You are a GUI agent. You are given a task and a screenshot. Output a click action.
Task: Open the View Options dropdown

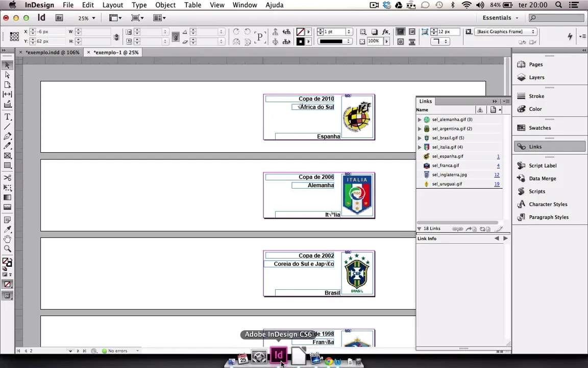pyautogui.click(x=115, y=18)
